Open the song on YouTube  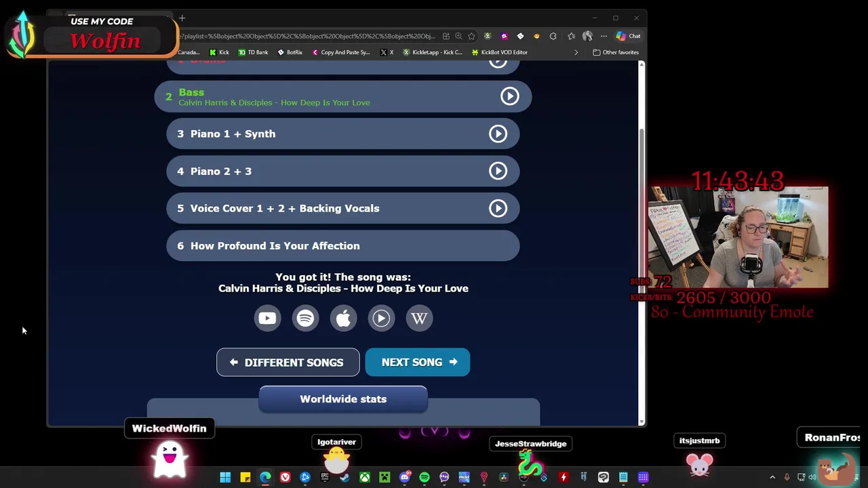coord(267,318)
